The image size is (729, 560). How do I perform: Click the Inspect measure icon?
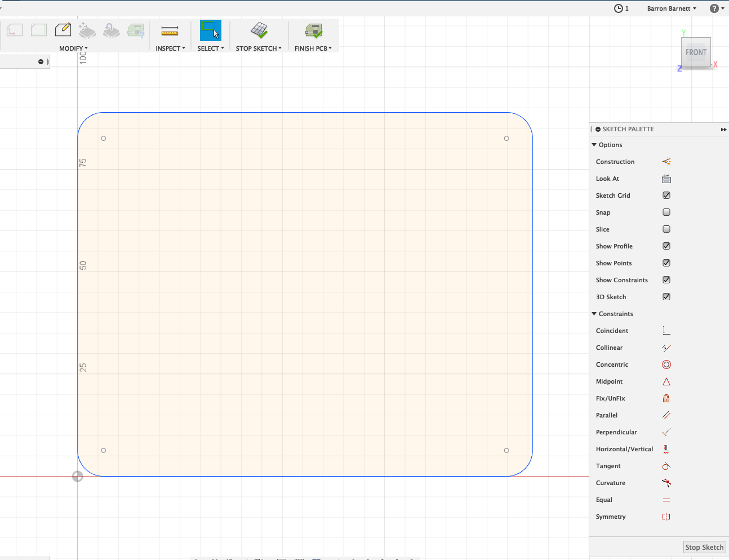[170, 31]
